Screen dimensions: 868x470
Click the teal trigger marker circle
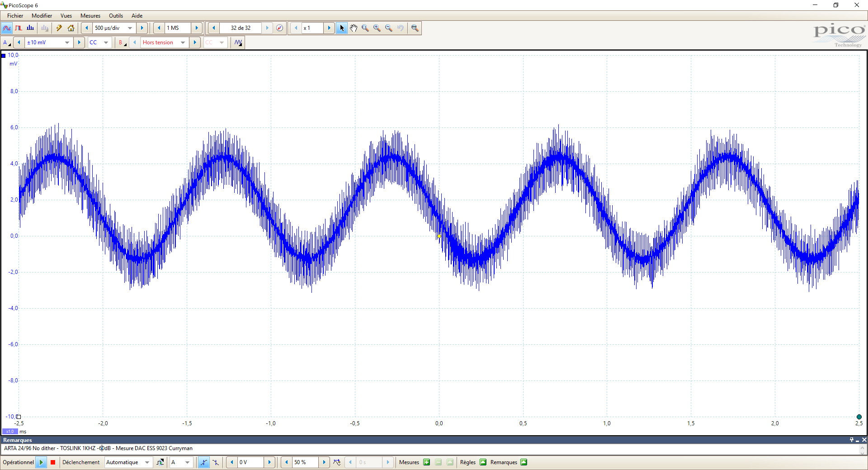859,417
